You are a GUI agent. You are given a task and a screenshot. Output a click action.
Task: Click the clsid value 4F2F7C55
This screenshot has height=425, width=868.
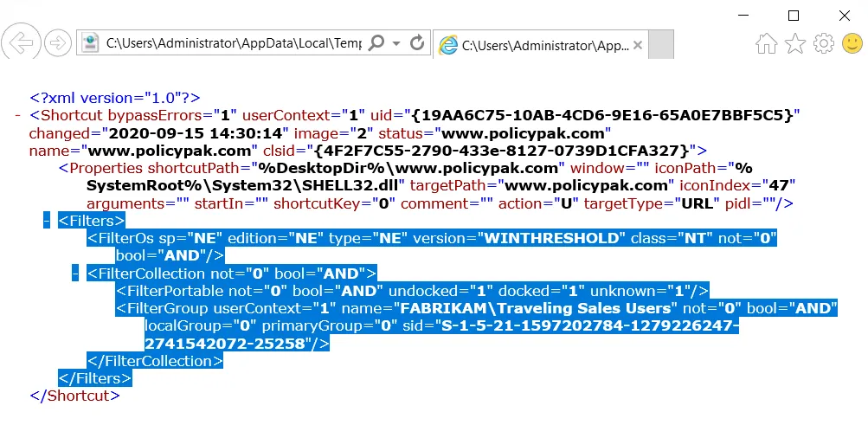pyautogui.click(x=500, y=151)
